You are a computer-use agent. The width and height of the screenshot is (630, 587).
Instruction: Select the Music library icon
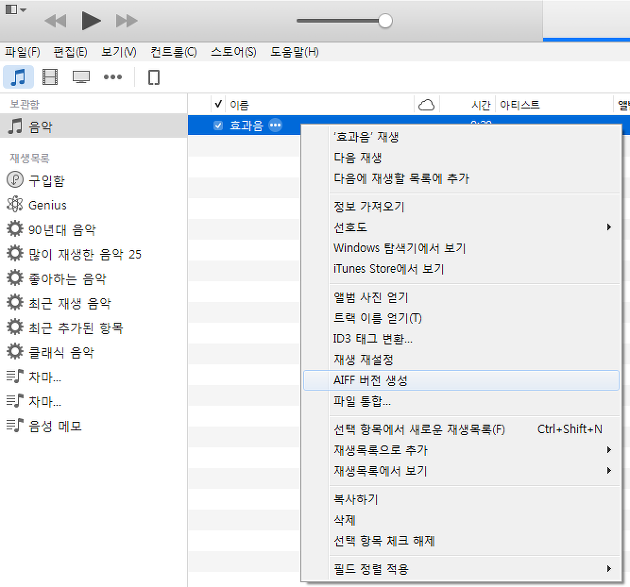click(18, 77)
